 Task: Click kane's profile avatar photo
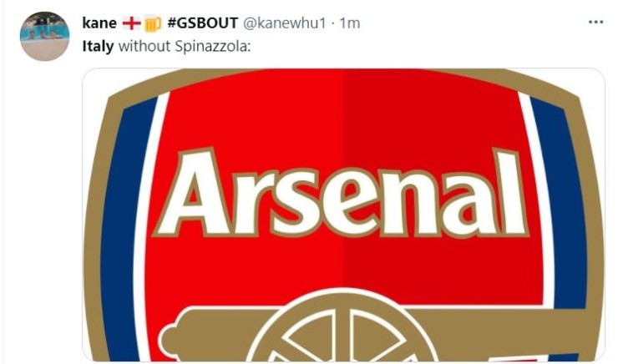(x=44, y=36)
